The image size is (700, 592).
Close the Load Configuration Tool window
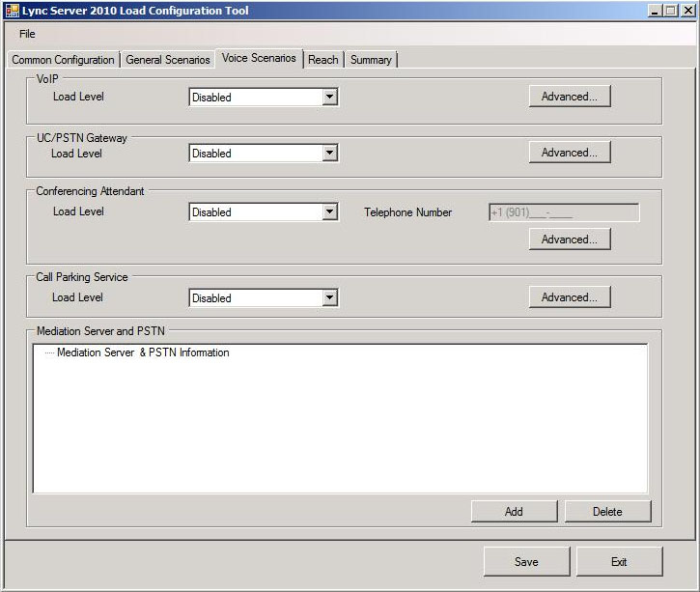688,11
